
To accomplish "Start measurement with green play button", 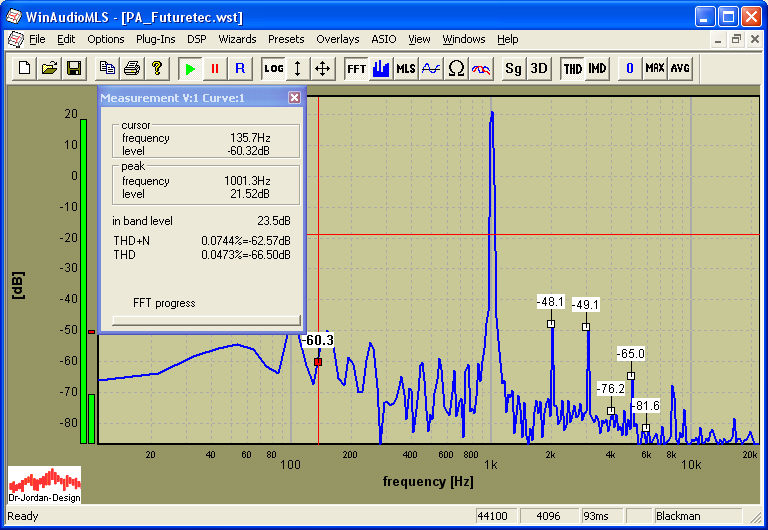I will pyautogui.click(x=190, y=68).
